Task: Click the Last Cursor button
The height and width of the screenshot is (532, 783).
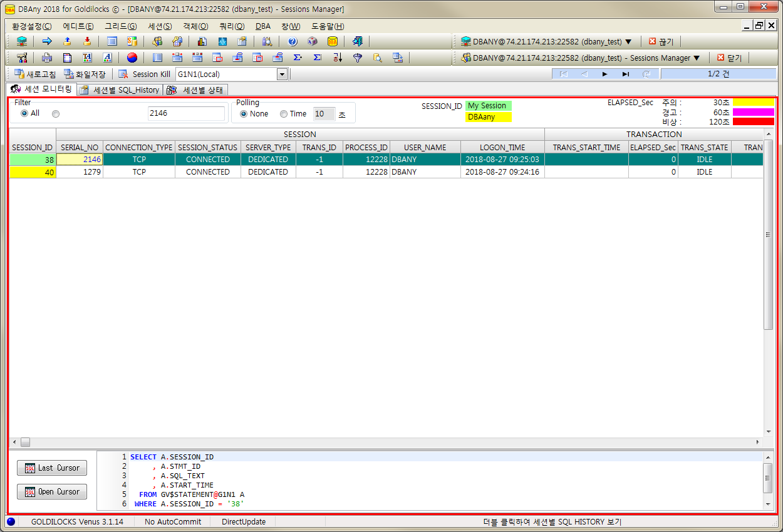Action: 52,468
